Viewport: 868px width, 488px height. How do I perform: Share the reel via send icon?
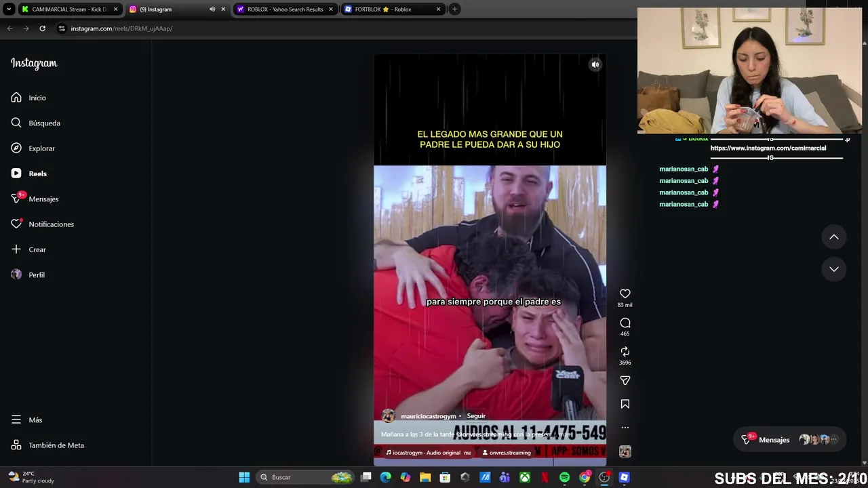pos(625,380)
